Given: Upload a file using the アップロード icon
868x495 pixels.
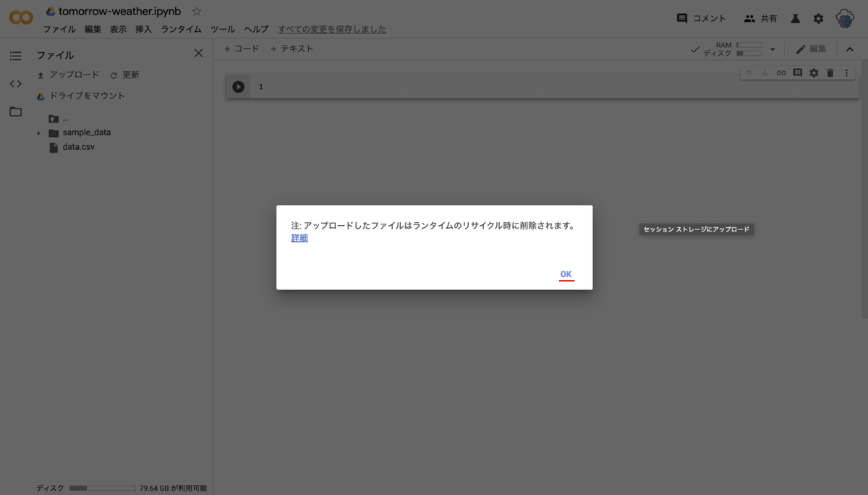Looking at the screenshot, I should click(x=41, y=75).
